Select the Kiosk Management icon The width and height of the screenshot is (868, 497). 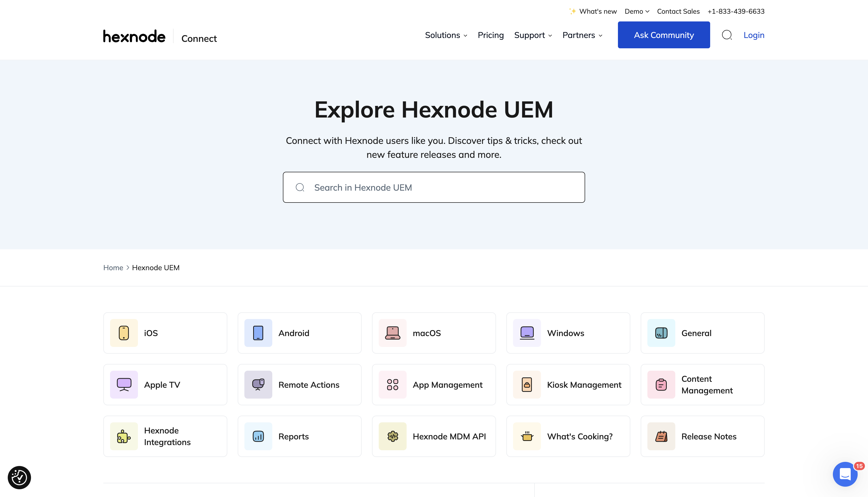526,384
